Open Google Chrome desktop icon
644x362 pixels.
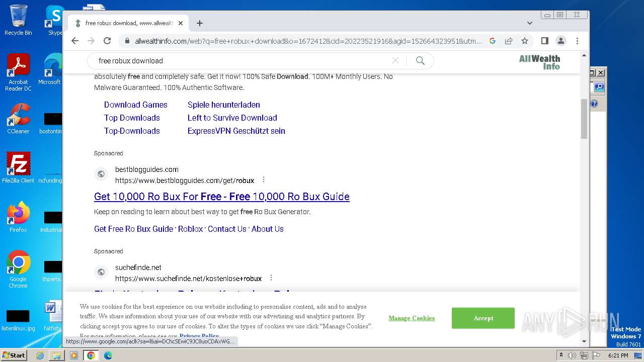(x=18, y=269)
